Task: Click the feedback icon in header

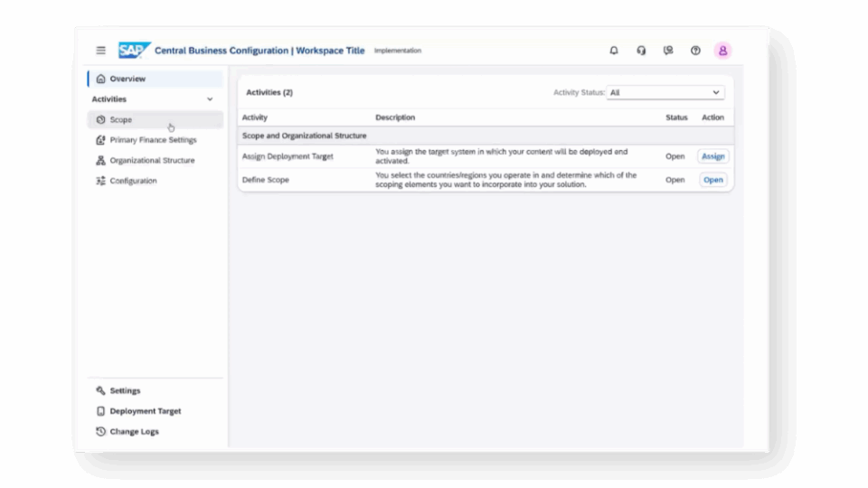Action: (x=668, y=51)
